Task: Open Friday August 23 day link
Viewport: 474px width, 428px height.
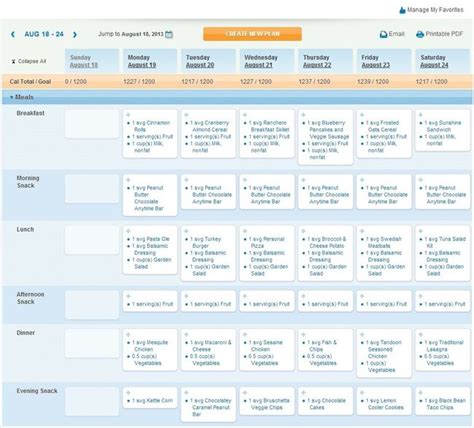Action: coord(376,65)
